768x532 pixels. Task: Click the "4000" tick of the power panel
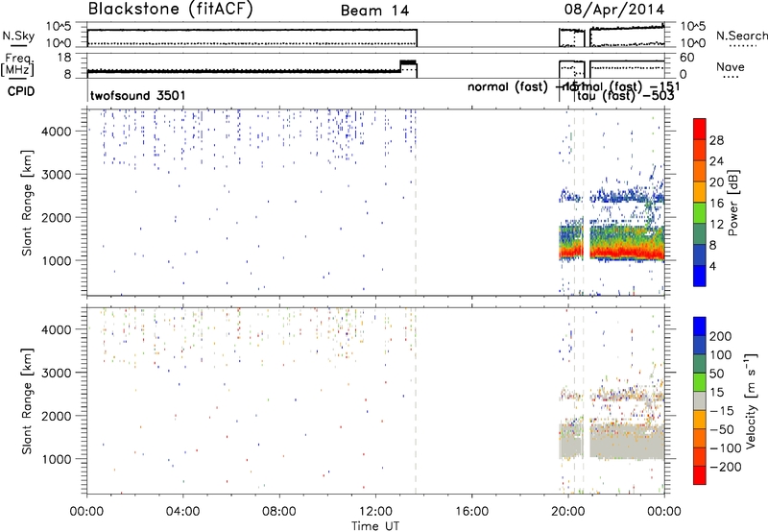[57, 132]
